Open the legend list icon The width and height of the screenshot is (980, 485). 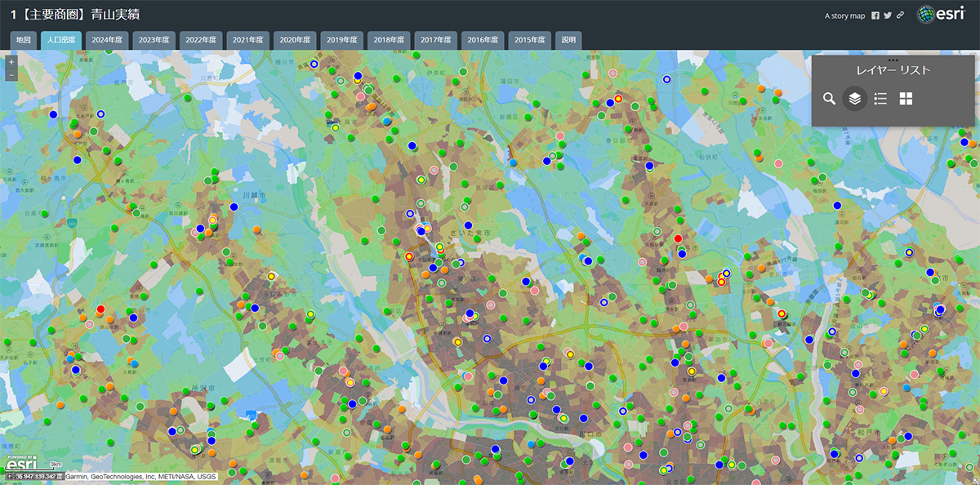click(880, 99)
